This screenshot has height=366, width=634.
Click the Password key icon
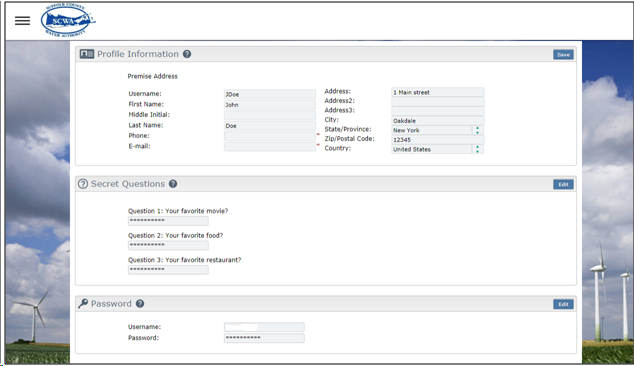pyautogui.click(x=83, y=303)
